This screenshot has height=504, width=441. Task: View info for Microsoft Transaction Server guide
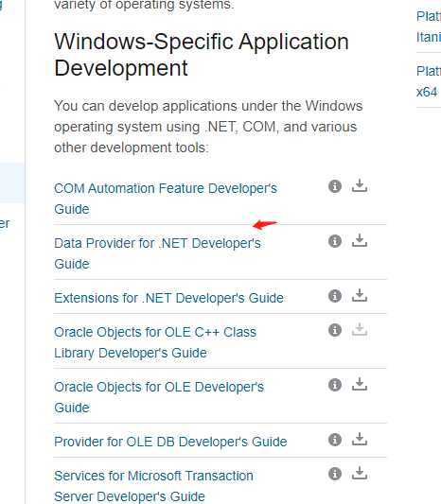point(335,474)
